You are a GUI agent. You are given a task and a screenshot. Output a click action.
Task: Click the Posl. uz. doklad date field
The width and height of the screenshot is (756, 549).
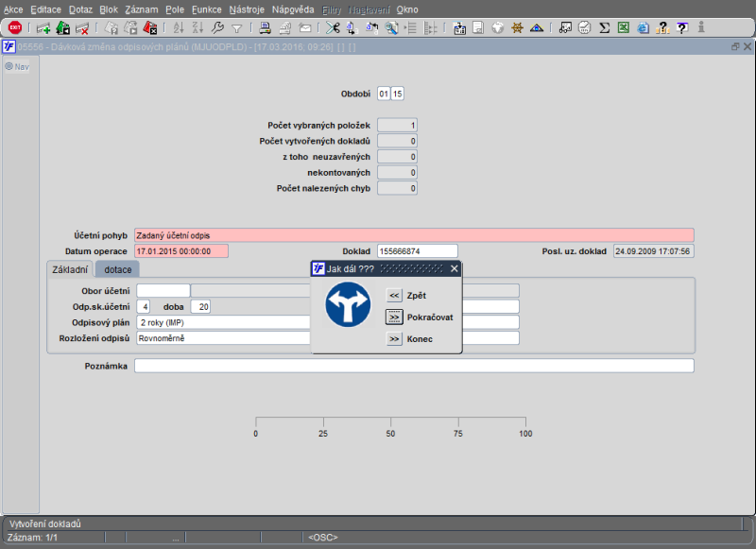click(x=654, y=251)
